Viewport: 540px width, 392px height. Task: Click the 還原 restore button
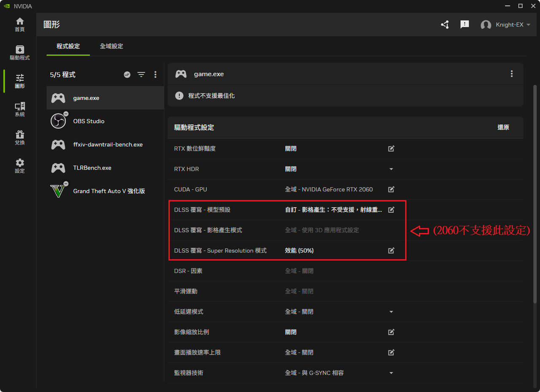pos(503,127)
